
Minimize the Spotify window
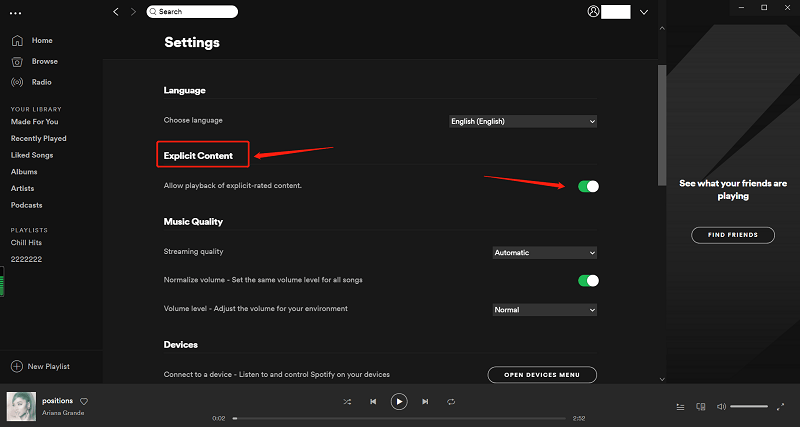pyautogui.click(x=740, y=7)
